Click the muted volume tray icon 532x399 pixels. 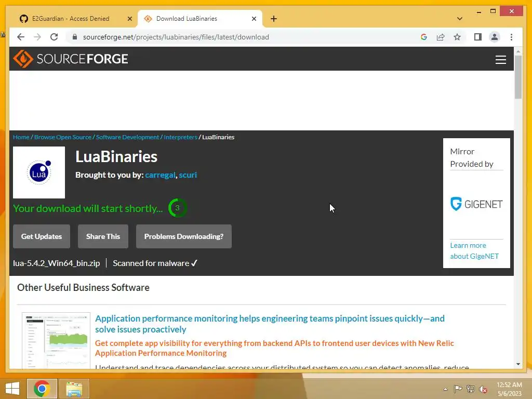tap(483, 389)
